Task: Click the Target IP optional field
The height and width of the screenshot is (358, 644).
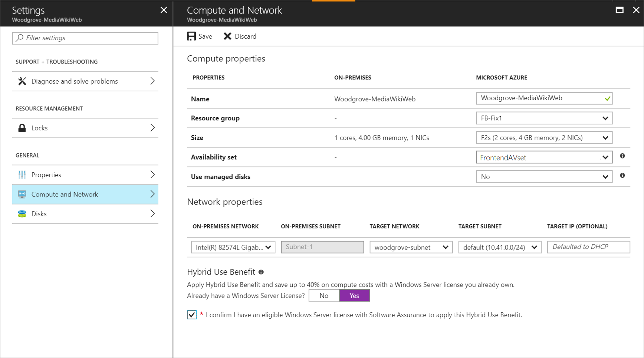Action: click(588, 247)
